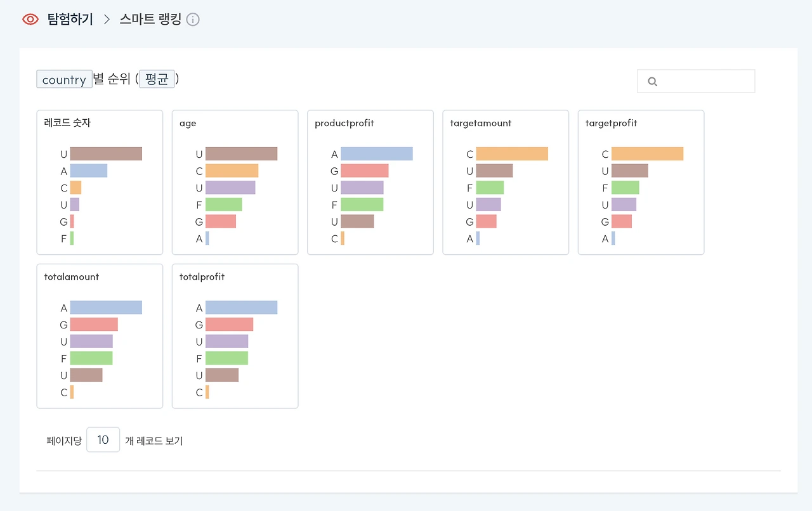Select the totalprofit chart card
Screen dimensions: 812x511
(x=235, y=336)
